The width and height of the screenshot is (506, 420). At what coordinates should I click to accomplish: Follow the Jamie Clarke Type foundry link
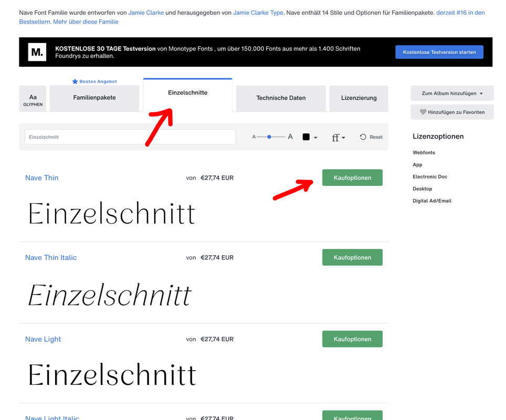(258, 13)
